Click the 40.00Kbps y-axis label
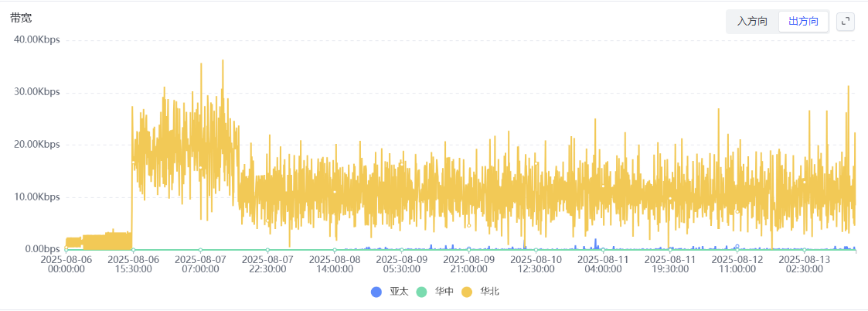 click(x=36, y=39)
